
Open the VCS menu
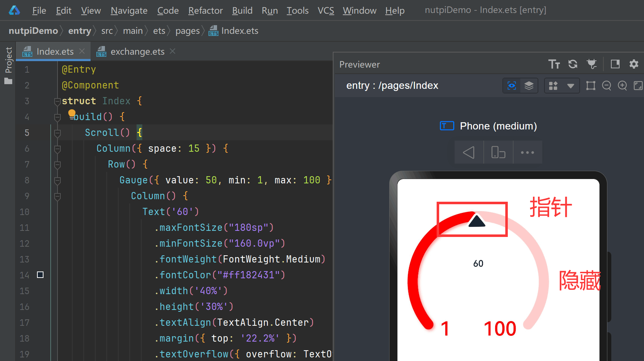326,10
